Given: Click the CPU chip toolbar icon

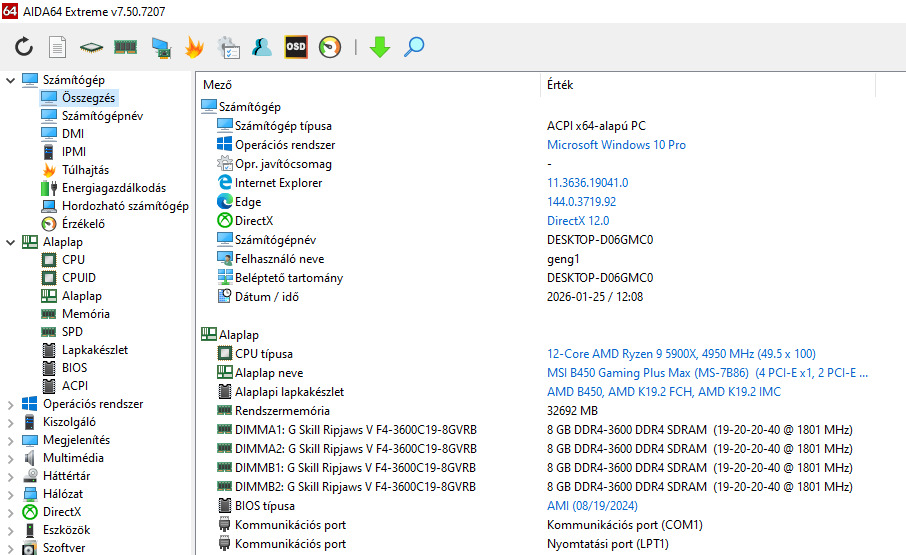Looking at the screenshot, I should tap(91, 47).
